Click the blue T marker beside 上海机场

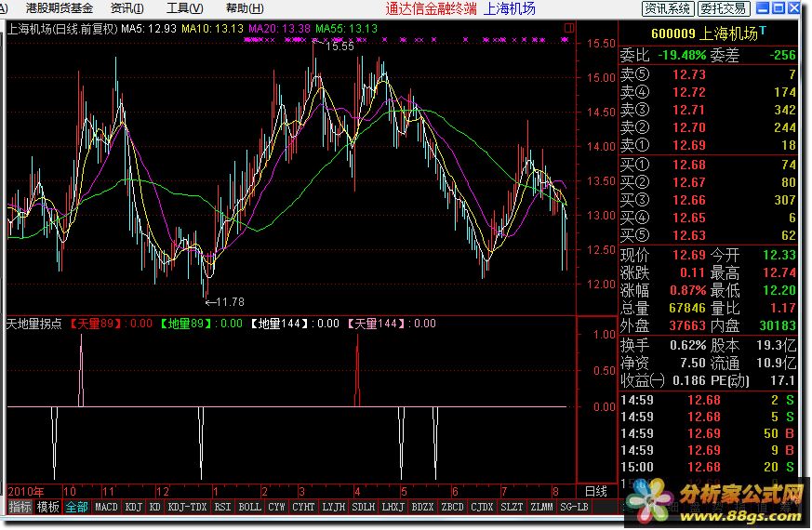click(763, 31)
